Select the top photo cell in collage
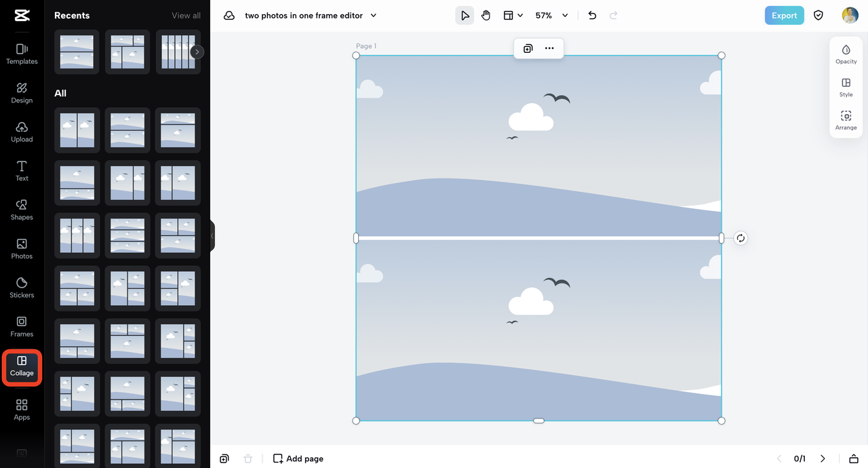The height and width of the screenshot is (468, 868). click(538, 145)
